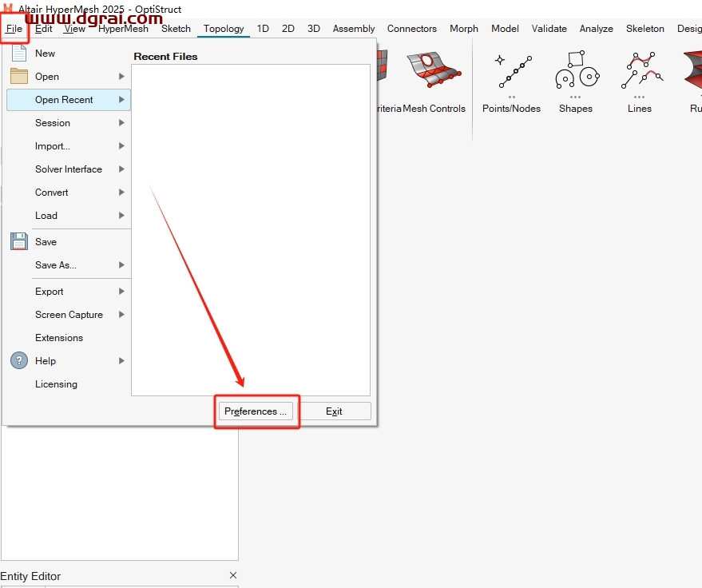Expand the Import submenu arrow
The image size is (702, 588).
point(121,146)
